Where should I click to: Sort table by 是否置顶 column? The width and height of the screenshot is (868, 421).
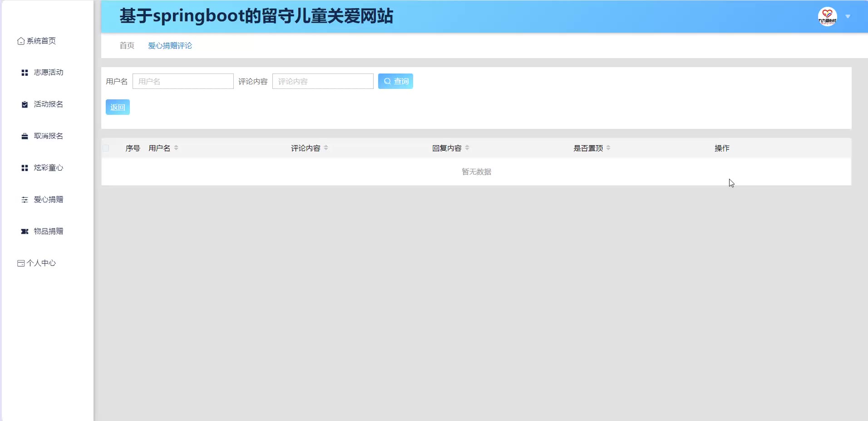coord(608,148)
